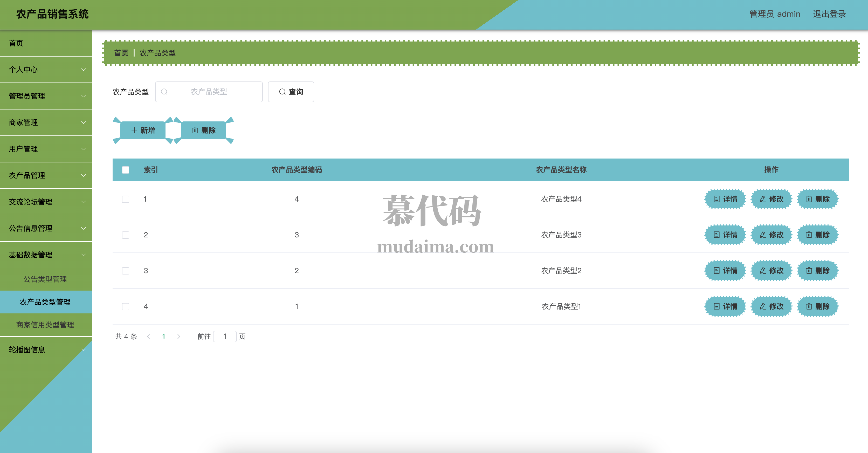Click the 修改 pencil icon for 农产品类型1

763,306
